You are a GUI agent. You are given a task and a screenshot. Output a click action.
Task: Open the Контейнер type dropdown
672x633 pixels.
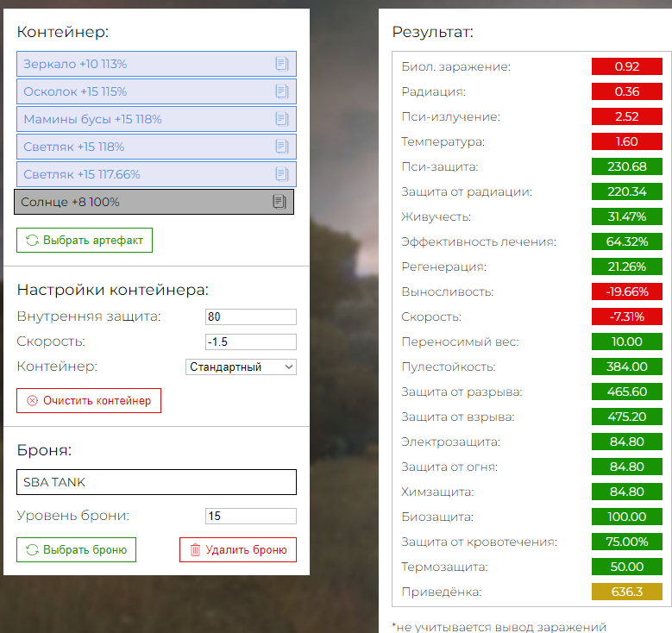(x=241, y=367)
